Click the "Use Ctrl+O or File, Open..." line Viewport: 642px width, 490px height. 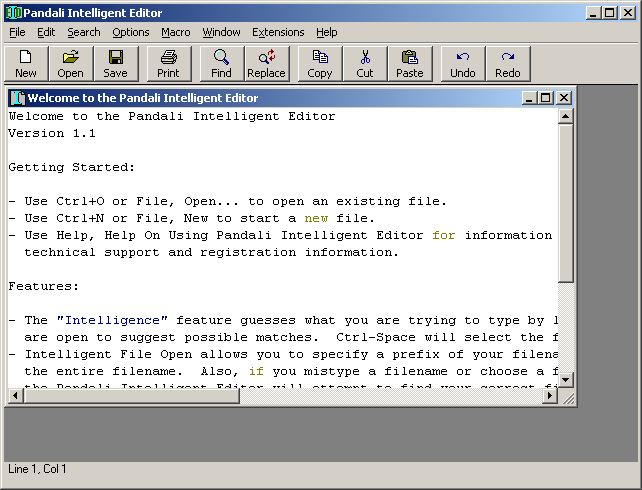[x=227, y=201]
